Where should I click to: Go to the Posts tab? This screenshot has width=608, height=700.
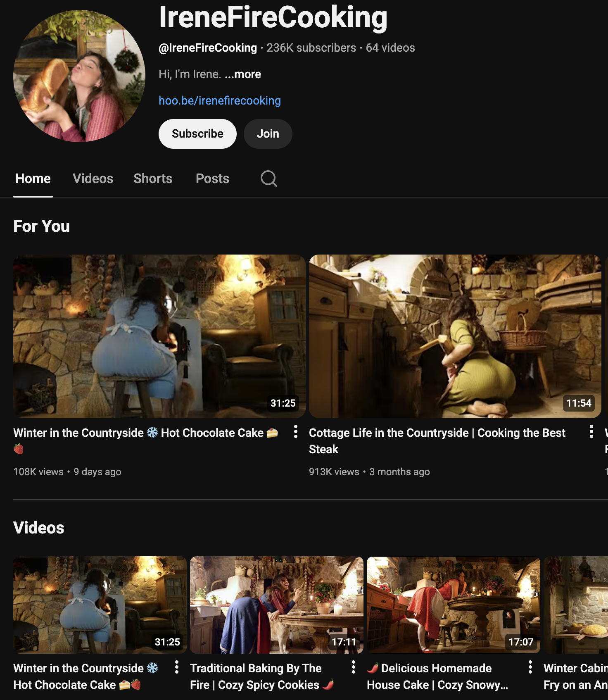tap(212, 179)
